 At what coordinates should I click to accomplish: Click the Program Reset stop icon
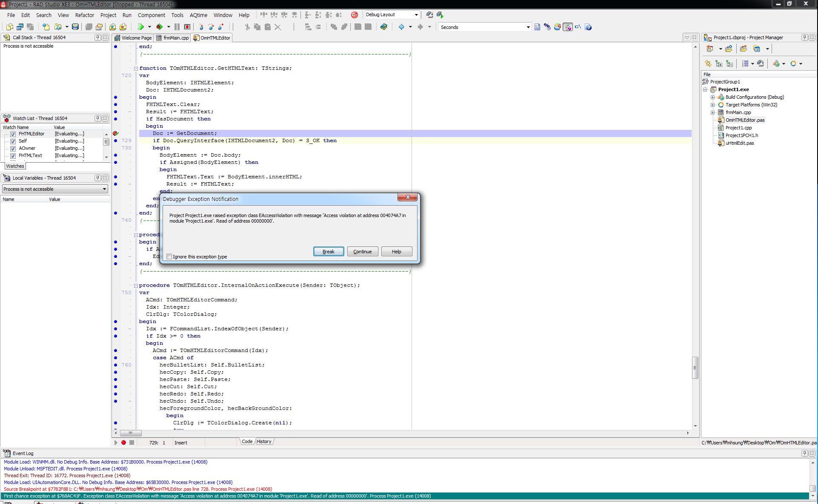(187, 27)
